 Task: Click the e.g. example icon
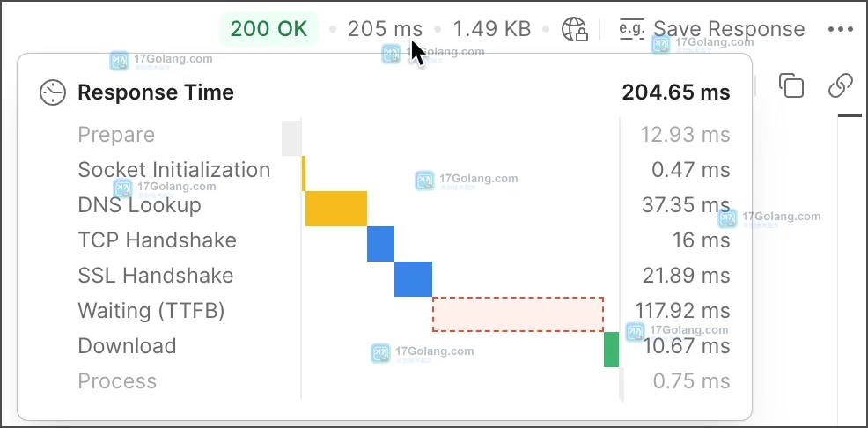(631, 29)
